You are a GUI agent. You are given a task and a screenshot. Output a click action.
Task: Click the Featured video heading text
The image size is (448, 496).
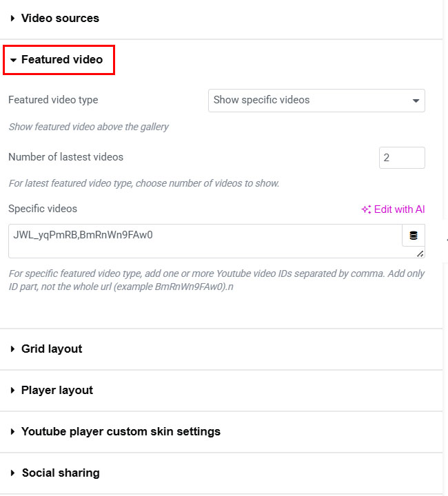pyautogui.click(x=62, y=60)
